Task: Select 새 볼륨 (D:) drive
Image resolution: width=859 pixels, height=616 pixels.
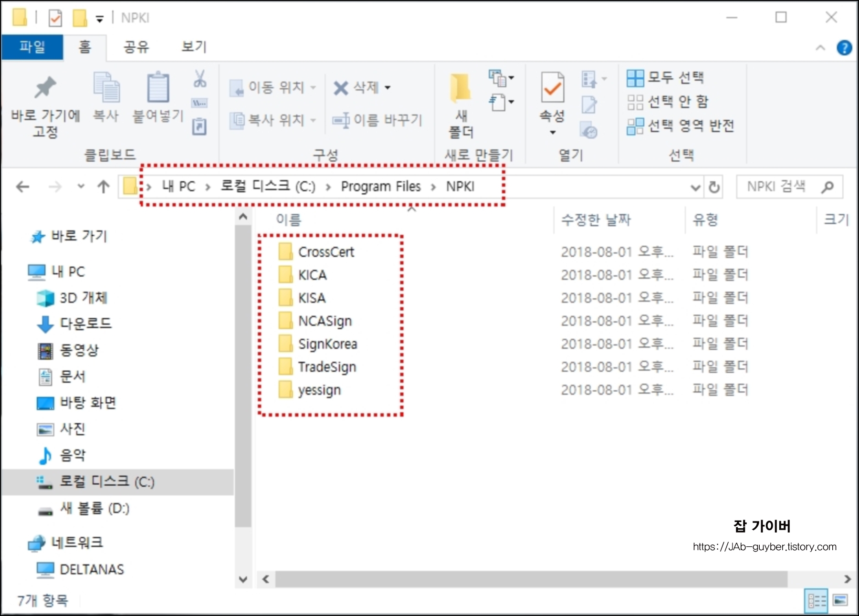Action: [x=84, y=509]
